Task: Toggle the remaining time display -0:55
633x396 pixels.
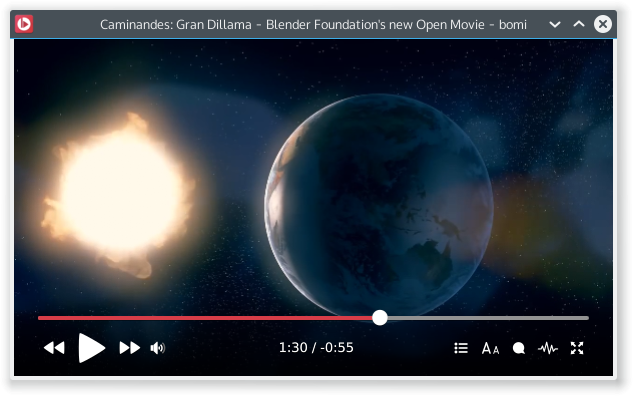Action: coord(337,348)
